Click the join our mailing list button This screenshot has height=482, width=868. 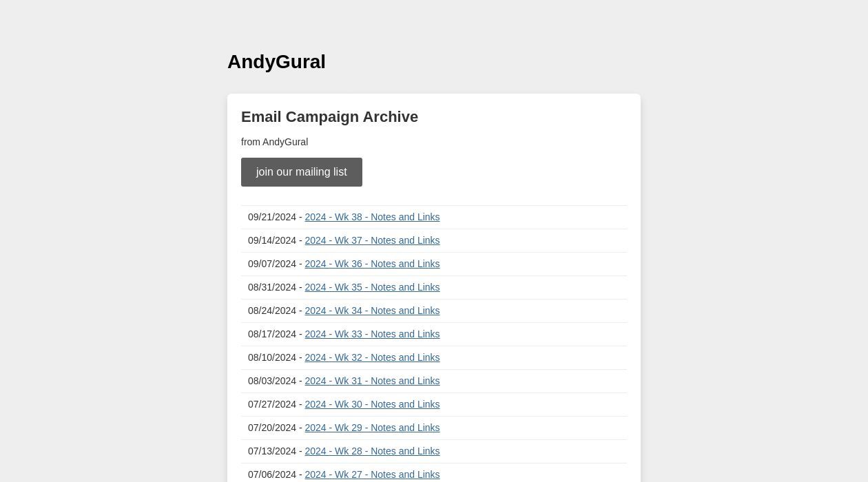click(x=301, y=172)
